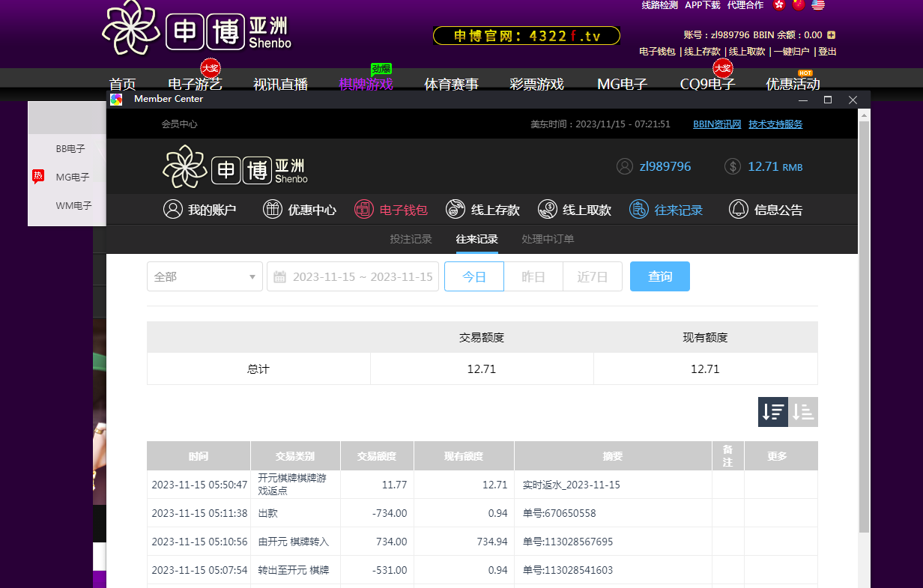The height and width of the screenshot is (588, 923).
Task: Go to 首页 in the main navigation
Action: click(x=123, y=84)
